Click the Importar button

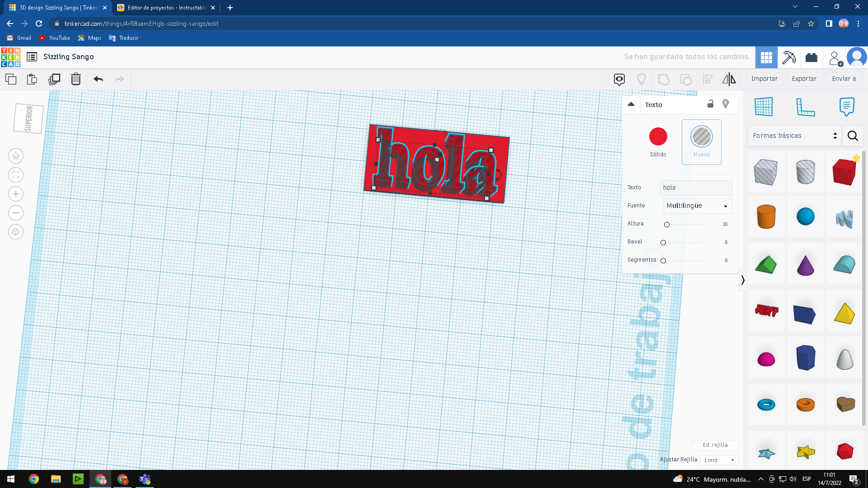tap(764, 79)
